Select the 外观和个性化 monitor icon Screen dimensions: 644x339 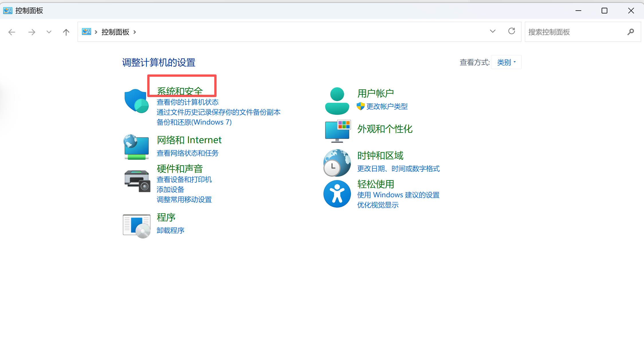(337, 131)
